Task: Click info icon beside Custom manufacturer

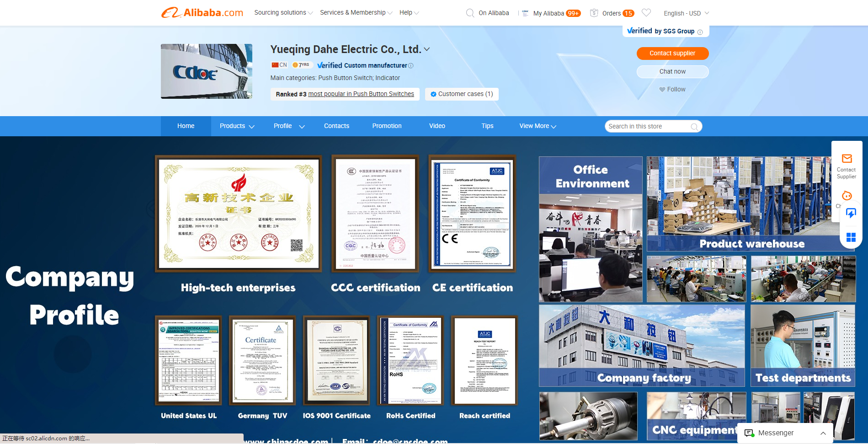Action: [410, 65]
